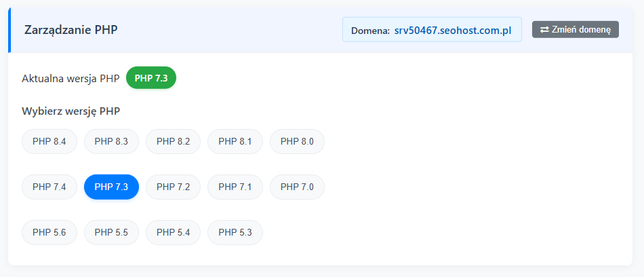Click the Zarządzanie PHP heading
Screen dimensions: 644x277
coord(71,30)
